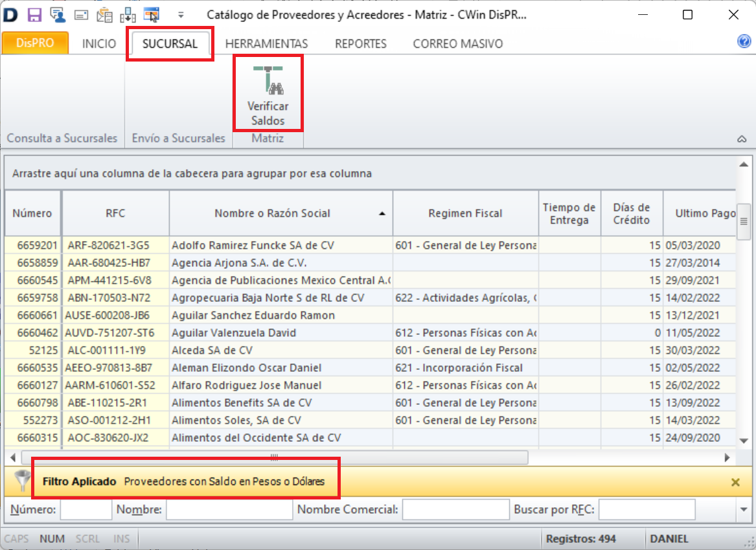The width and height of the screenshot is (756, 550).
Task: Open the Quick Access Toolbar customize dropdown
Action: 181,14
